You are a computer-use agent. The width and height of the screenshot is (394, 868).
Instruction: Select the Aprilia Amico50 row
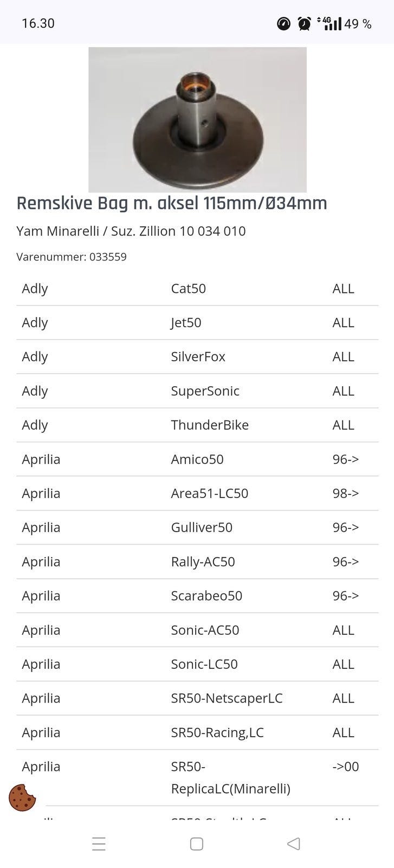coord(197,459)
